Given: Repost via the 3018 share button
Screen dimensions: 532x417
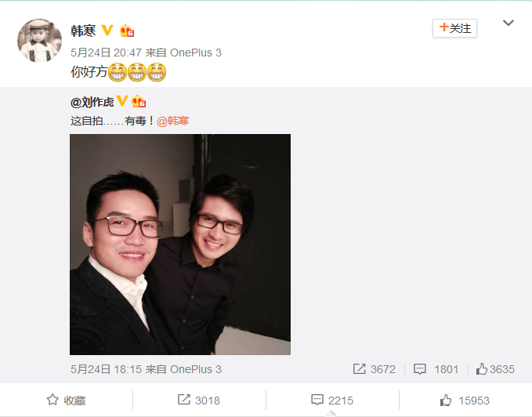Looking at the screenshot, I should point(199,401).
